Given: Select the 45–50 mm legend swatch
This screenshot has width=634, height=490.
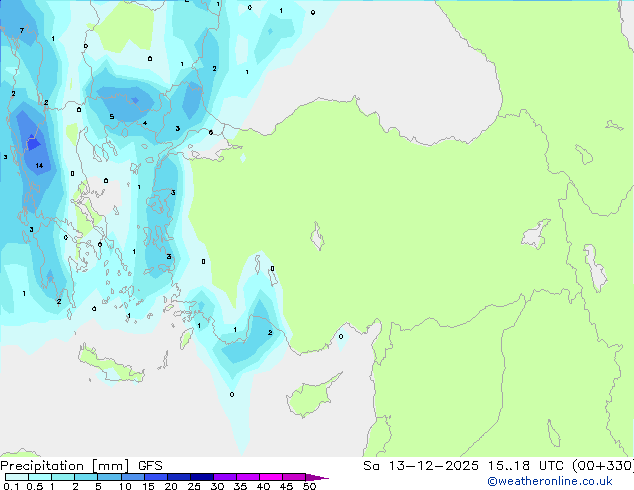Looking at the screenshot, I should coord(294,477).
